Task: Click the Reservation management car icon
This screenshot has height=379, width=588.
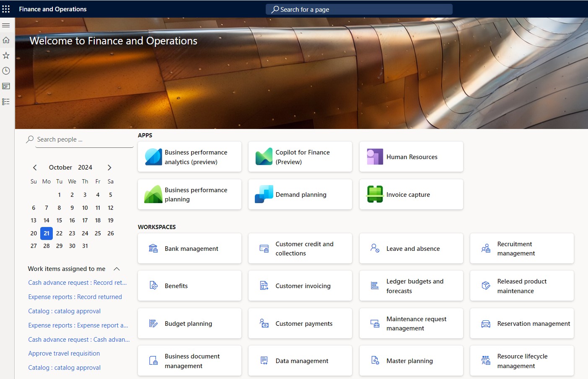Action: pos(486,323)
